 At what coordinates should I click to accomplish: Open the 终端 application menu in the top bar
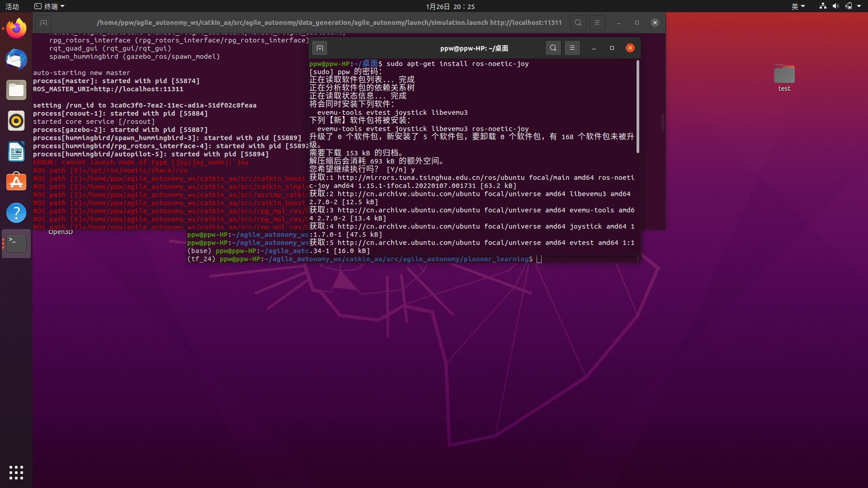pos(49,6)
